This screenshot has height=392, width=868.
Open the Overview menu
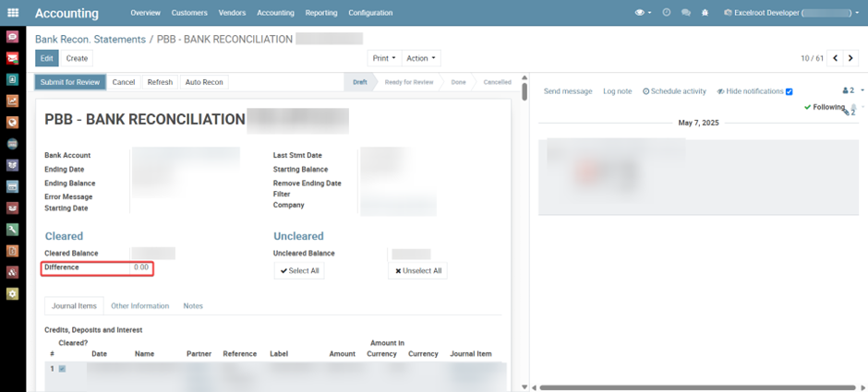tap(145, 12)
